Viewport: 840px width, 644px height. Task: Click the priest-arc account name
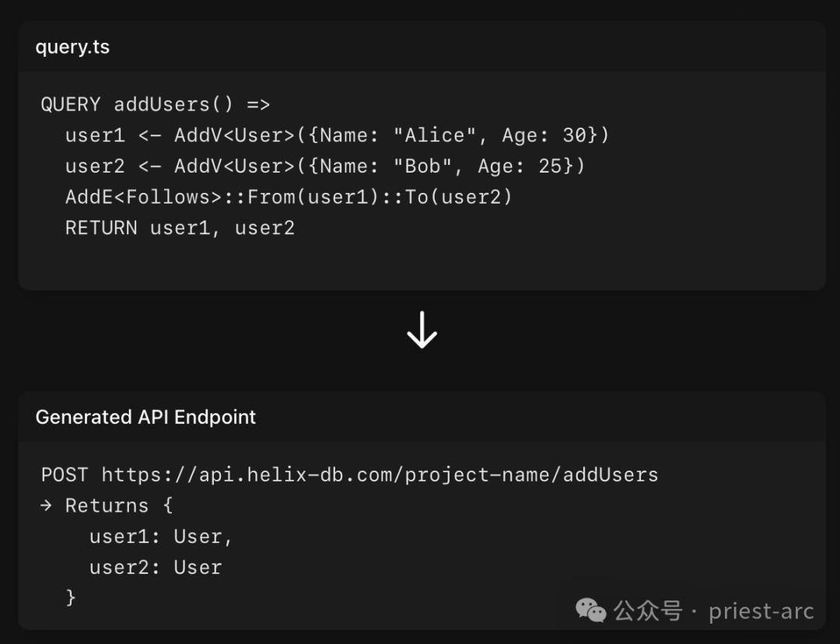[761, 611]
